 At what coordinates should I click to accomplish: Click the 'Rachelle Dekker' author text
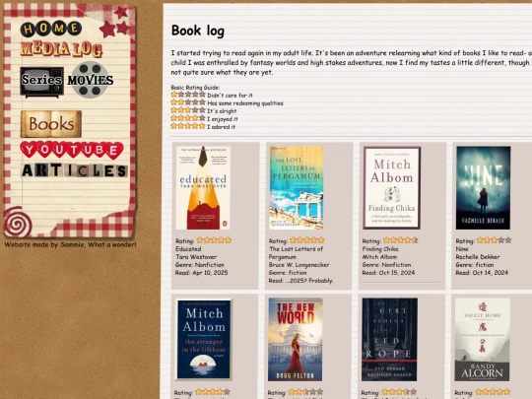[x=478, y=257]
